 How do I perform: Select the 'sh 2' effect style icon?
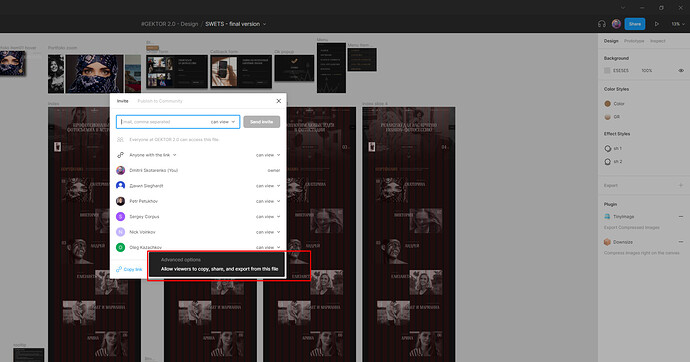tap(608, 162)
